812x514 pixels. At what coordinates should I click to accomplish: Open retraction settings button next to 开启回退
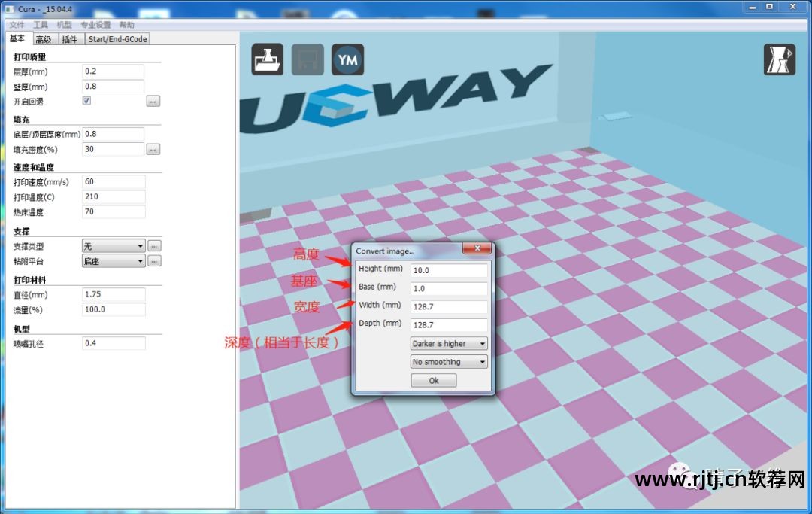[153, 102]
